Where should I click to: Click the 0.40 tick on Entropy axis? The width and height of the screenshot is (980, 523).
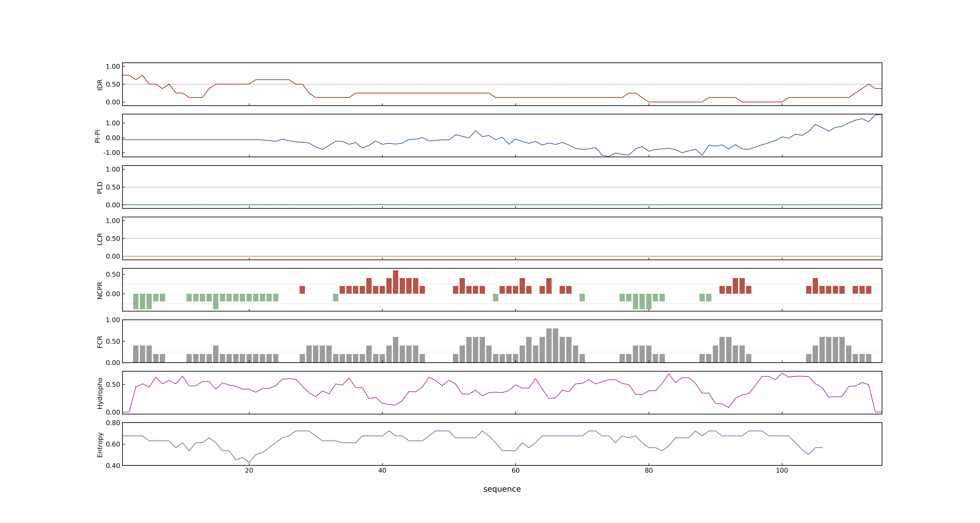pyautogui.click(x=113, y=466)
